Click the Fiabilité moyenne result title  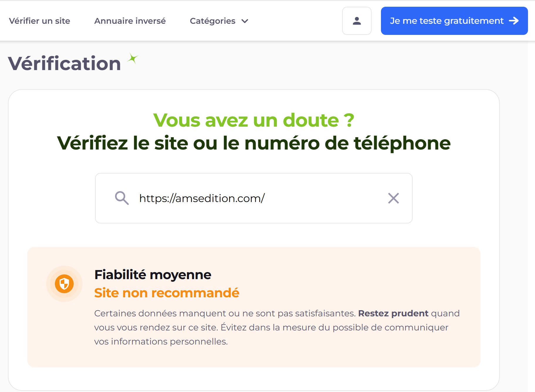click(153, 275)
